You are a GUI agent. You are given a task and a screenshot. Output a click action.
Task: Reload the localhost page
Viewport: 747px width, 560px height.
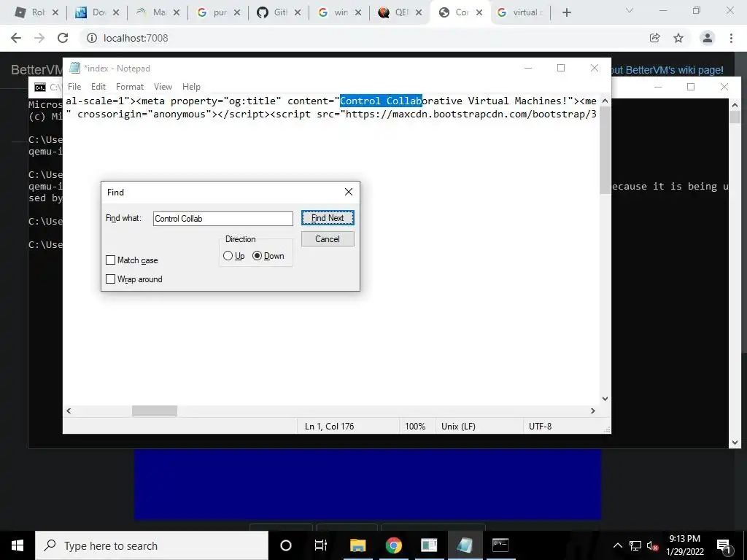(x=63, y=38)
